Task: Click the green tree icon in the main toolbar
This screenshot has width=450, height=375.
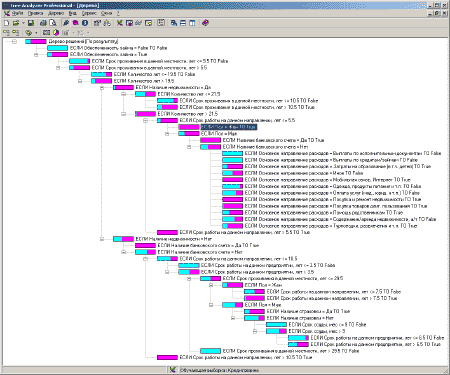Action: [120, 23]
